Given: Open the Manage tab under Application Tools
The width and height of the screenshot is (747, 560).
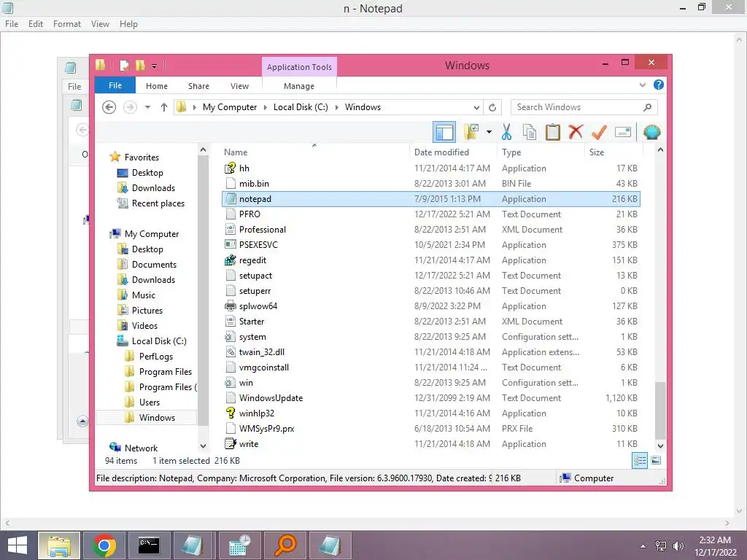Looking at the screenshot, I should (298, 86).
